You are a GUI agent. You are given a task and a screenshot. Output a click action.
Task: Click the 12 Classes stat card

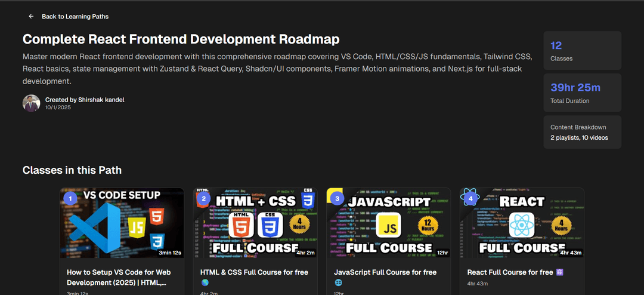click(x=583, y=51)
